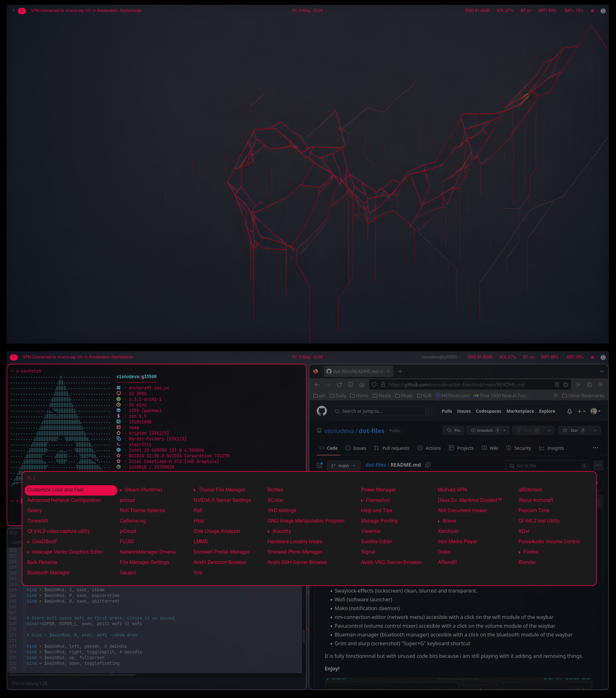Image resolution: width=616 pixels, height=698 pixels.
Task: Expand the main branch dropdown
Action: (344, 465)
